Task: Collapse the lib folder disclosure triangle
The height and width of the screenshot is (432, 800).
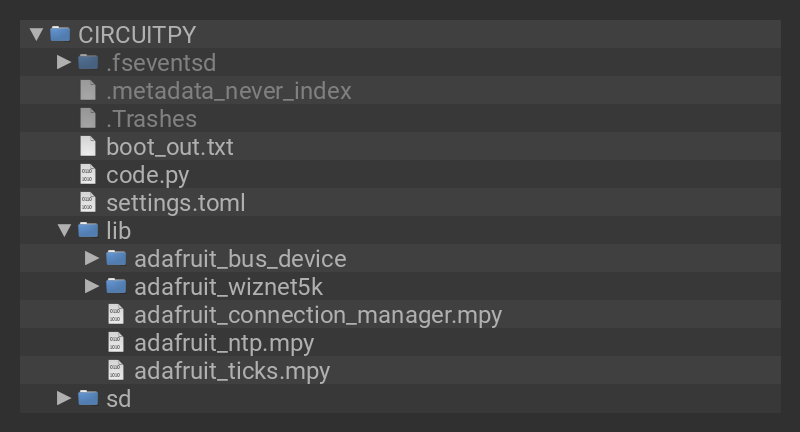Action: click(x=64, y=230)
